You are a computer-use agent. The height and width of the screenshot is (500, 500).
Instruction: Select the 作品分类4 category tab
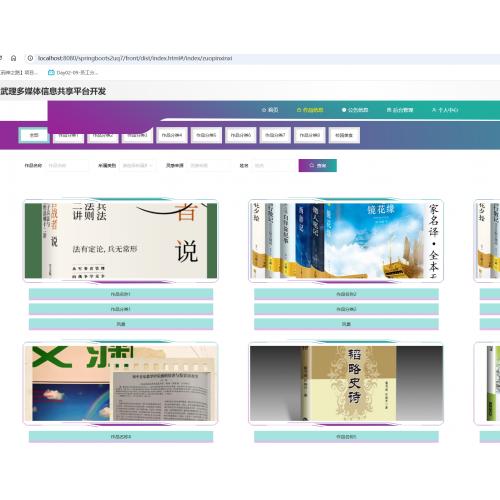[172, 135]
